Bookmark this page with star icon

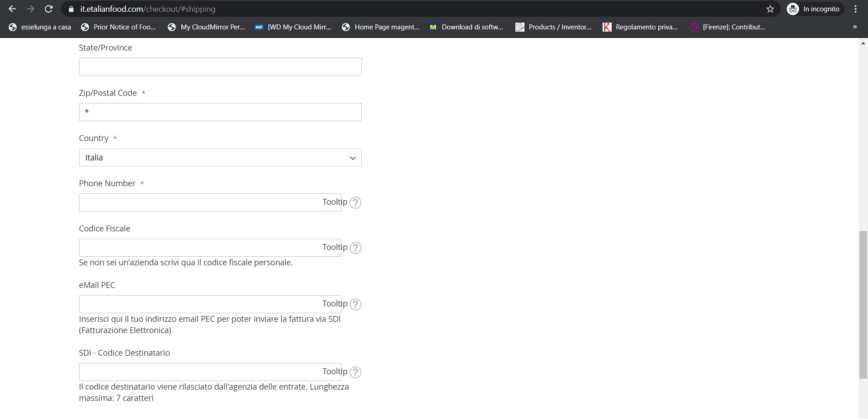(x=770, y=9)
